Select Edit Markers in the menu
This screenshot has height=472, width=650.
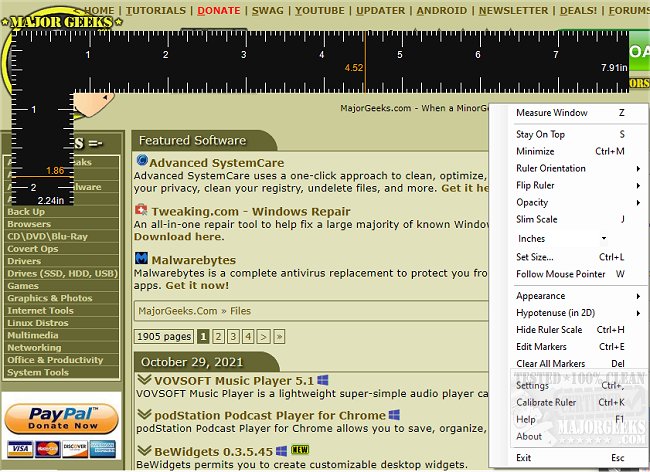[570, 346]
